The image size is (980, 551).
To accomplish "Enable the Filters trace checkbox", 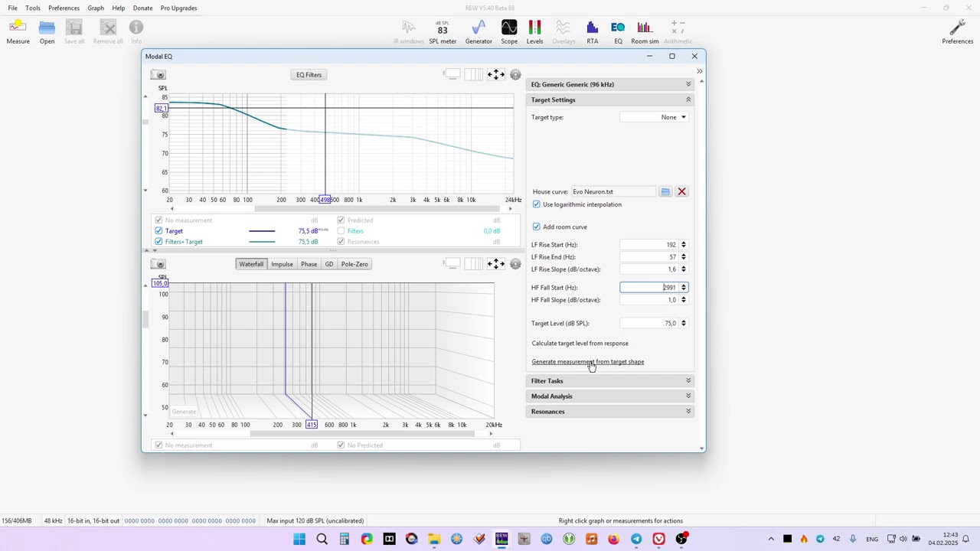I will 341,231.
